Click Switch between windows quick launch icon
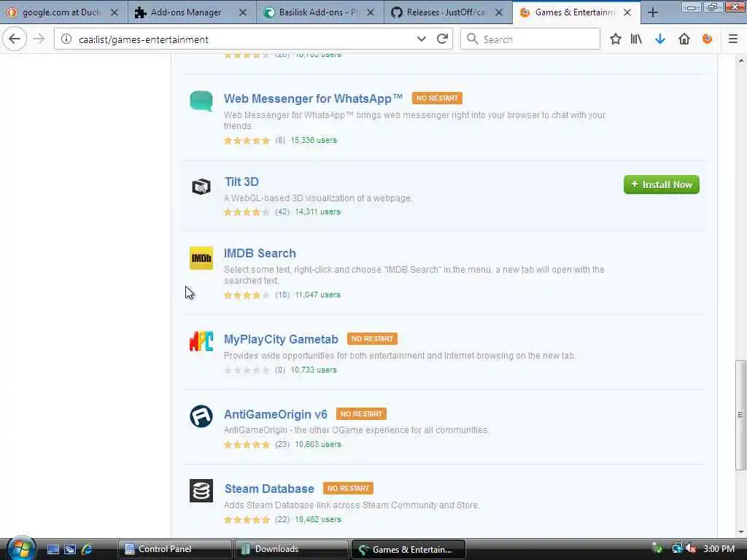The image size is (747, 560). 70,550
